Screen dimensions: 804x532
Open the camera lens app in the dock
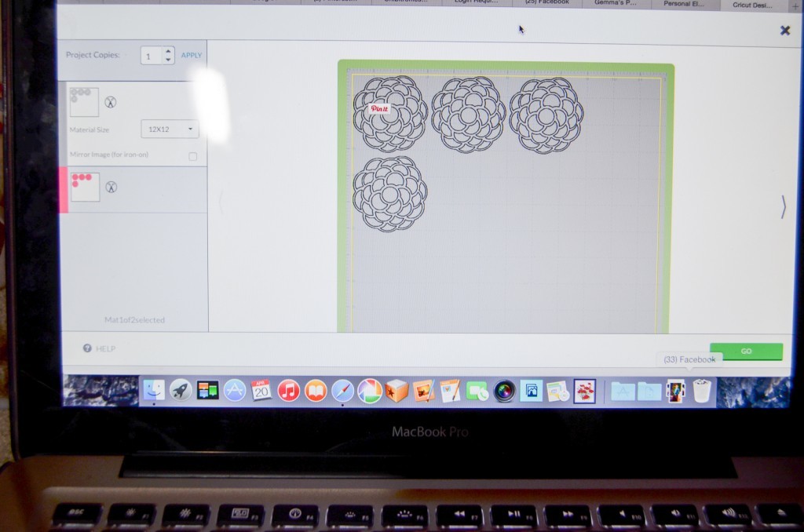[505, 392]
